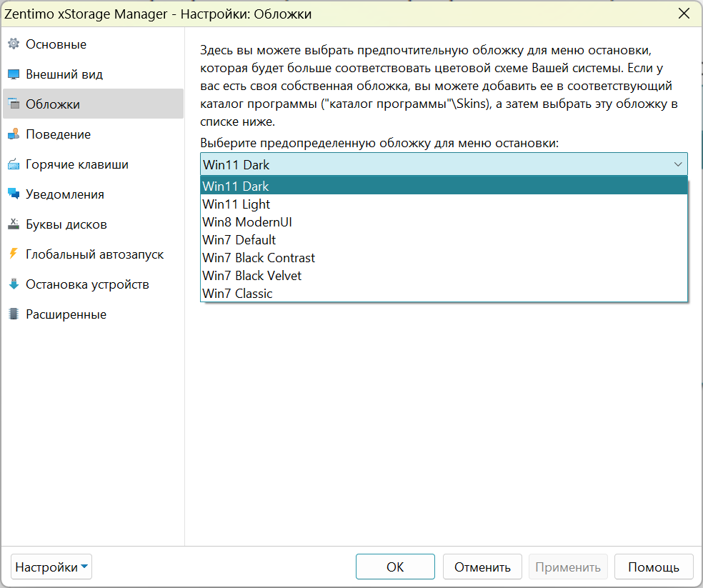Image resolution: width=703 pixels, height=588 pixels.
Task: Choose the Win8 ModernUI skin option
Action: 444,222
